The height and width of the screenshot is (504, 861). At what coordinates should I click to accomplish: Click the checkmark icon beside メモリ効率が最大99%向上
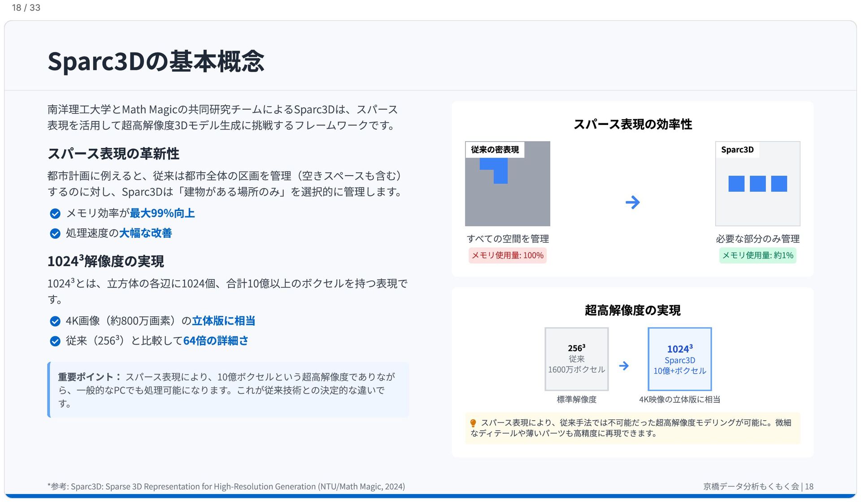[55, 214]
